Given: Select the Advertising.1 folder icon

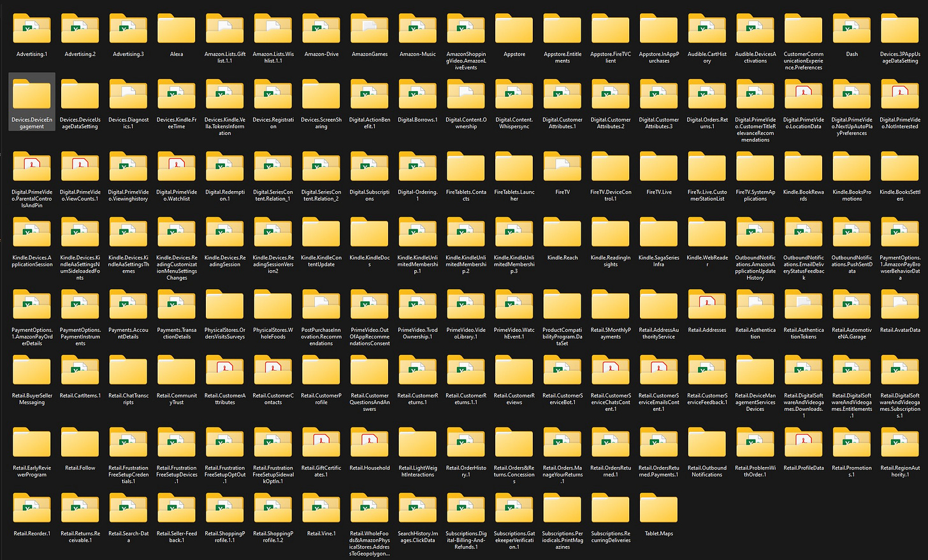Looking at the screenshot, I should tap(32, 30).
